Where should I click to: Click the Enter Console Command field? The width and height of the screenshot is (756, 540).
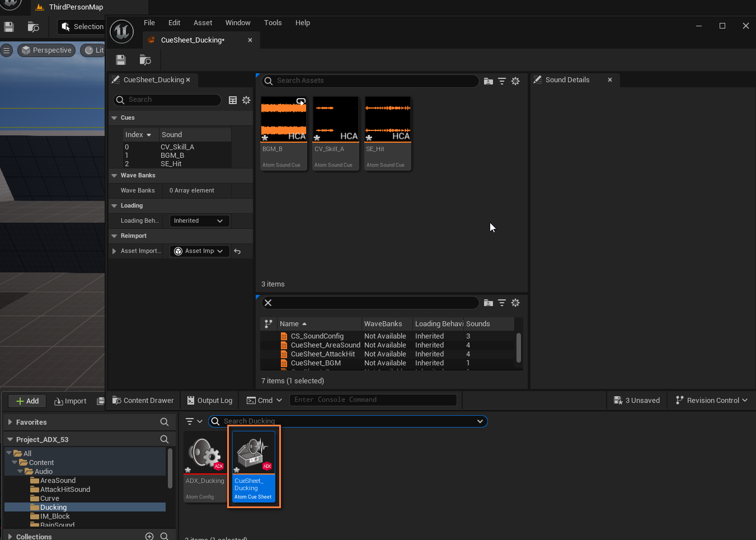pos(373,400)
